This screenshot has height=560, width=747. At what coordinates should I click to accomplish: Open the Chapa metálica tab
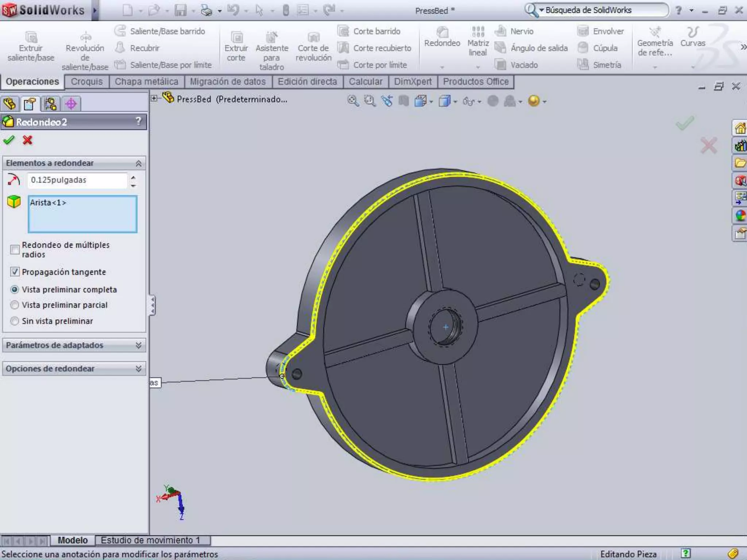146,82
